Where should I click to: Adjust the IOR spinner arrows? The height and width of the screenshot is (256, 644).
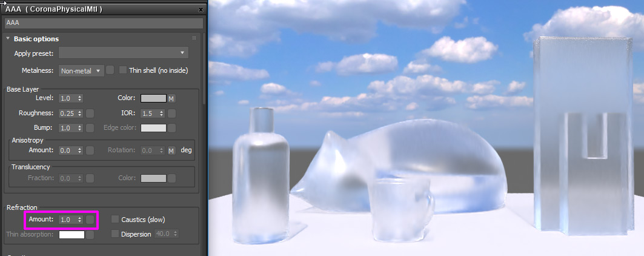click(162, 113)
